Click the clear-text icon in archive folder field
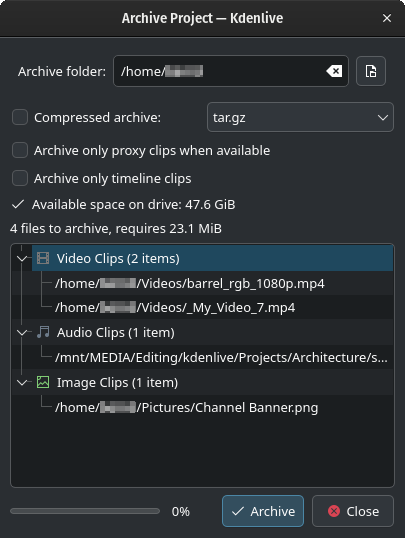This screenshot has width=405, height=538. (x=334, y=71)
